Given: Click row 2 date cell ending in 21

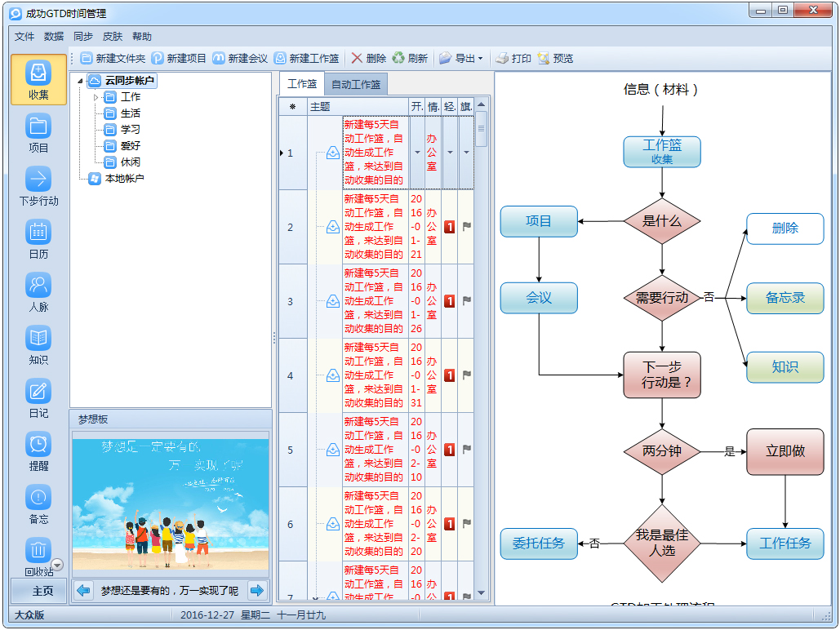Looking at the screenshot, I should 416,227.
